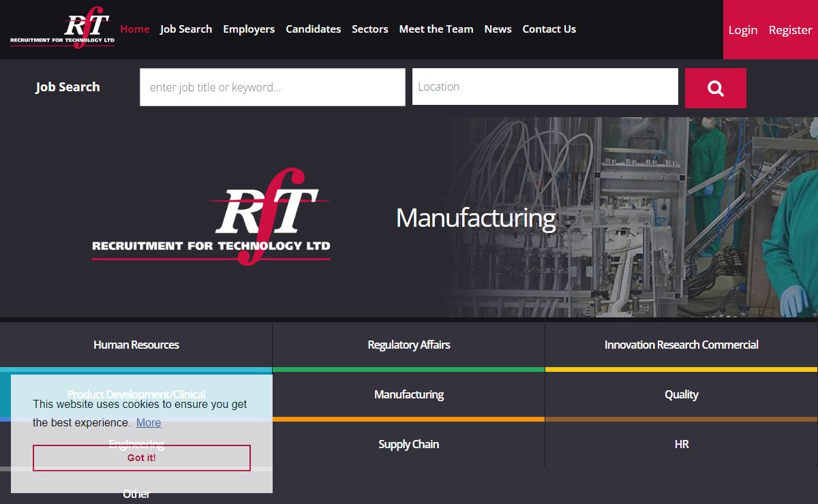Follow the More link in cookie notice
818x504 pixels.
point(149,422)
